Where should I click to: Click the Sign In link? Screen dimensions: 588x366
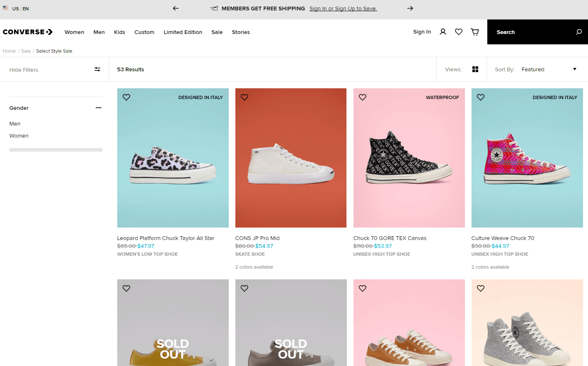click(x=422, y=32)
